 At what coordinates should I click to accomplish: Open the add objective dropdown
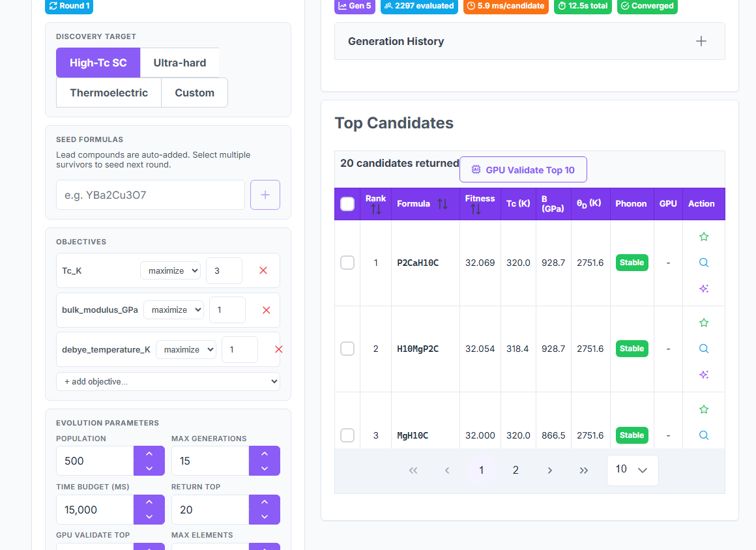point(167,381)
